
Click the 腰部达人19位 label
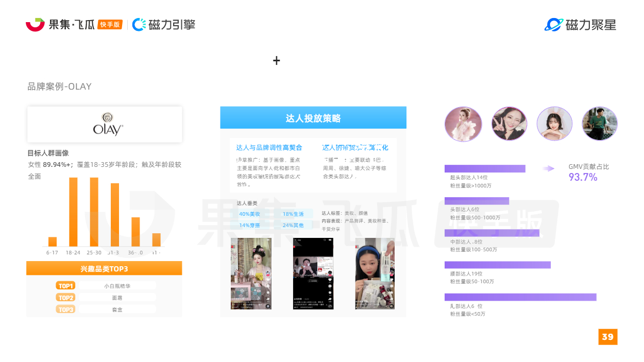point(466,273)
